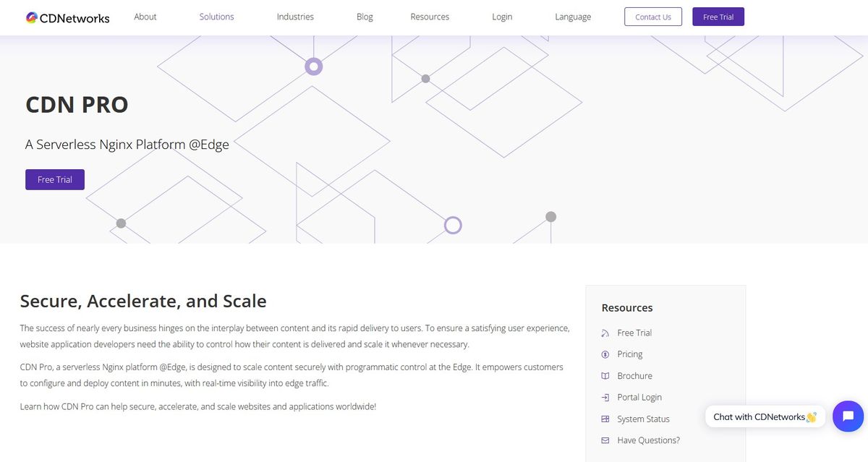This screenshot has width=868, height=462.
Task: Click the open book icon beside Brochure
Action: pos(605,376)
